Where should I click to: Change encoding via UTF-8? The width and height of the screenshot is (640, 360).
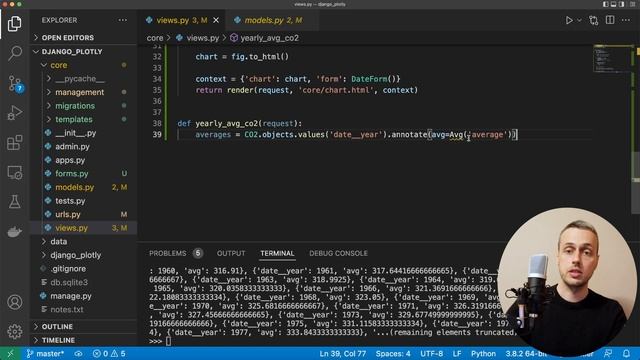pos(431,353)
